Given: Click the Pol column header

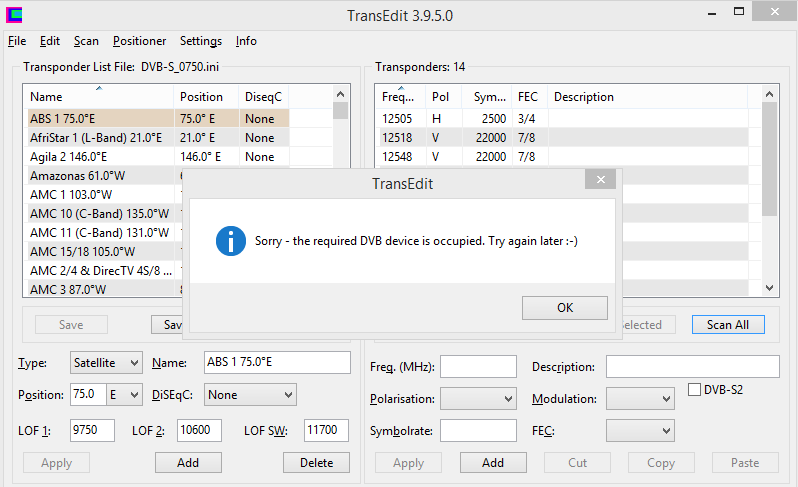Looking at the screenshot, I should pos(444,97).
